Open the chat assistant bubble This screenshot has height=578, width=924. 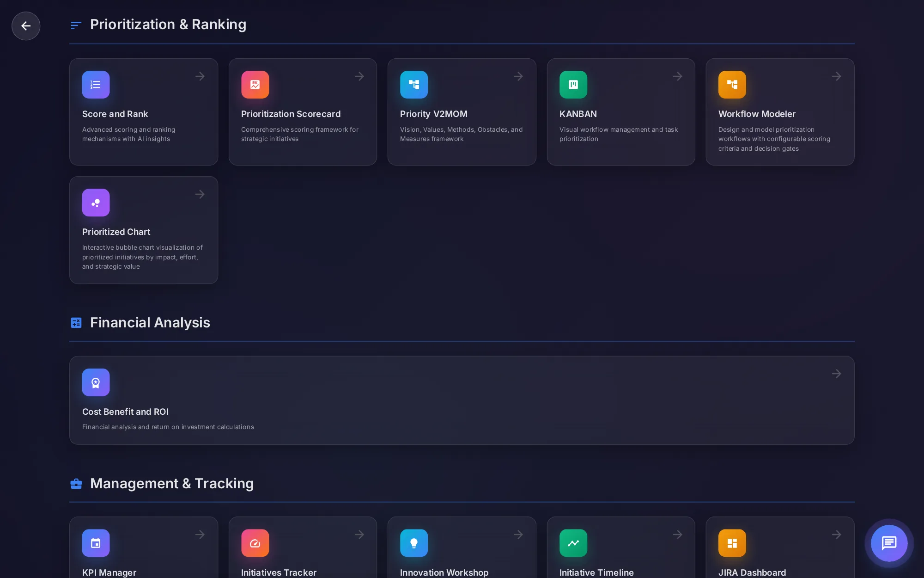[x=889, y=543]
